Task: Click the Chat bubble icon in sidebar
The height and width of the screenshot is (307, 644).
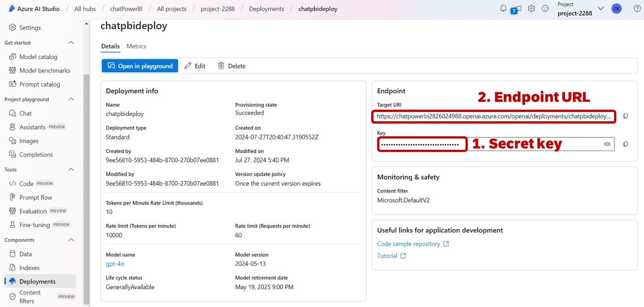Action: pos(12,113)
